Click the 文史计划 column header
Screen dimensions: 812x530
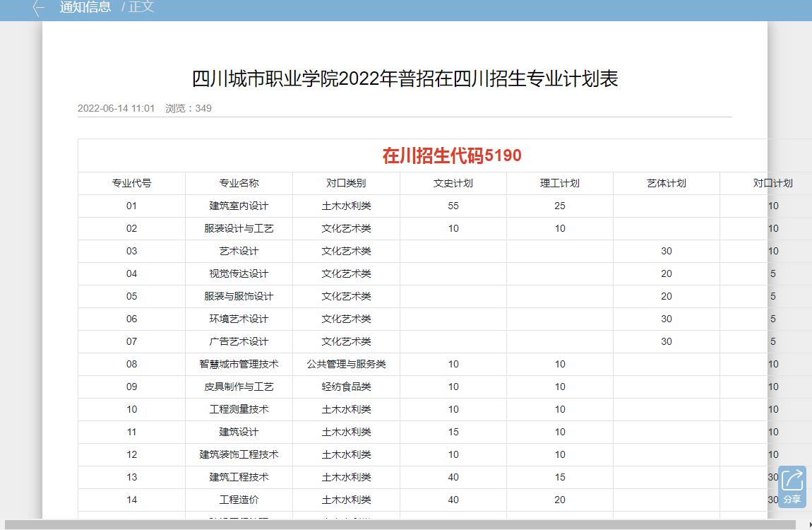tap(453, 184)
